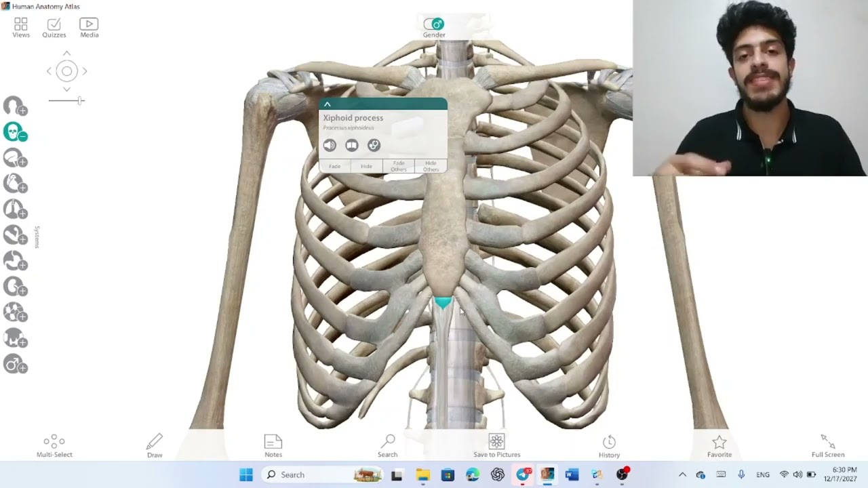Screen dimensions: 868x488
Task: Open Microsoft Edge from the taskbar
Action: pos(473,475)
